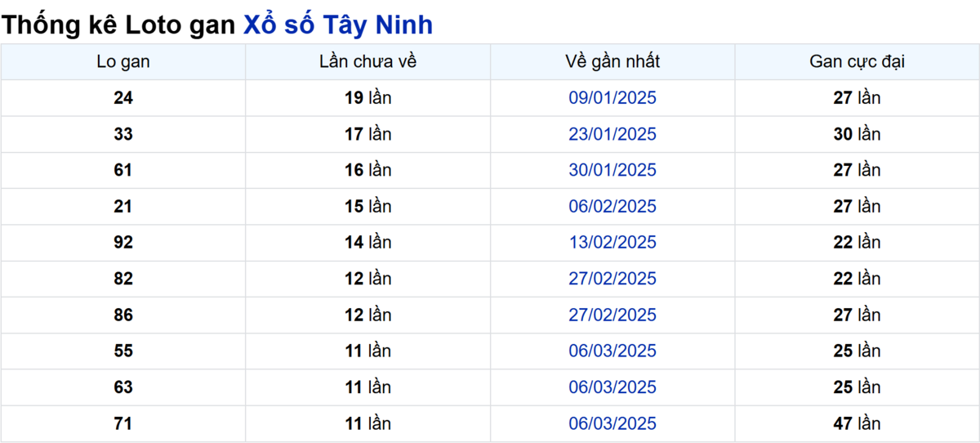980x443 pixels.
Task: Select lo gan number 86
Action: tap(123, 315)
